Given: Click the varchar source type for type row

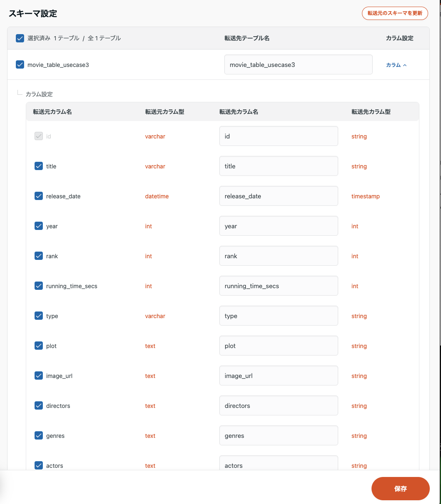Looking at the screenshot, I should click(155, 316).
